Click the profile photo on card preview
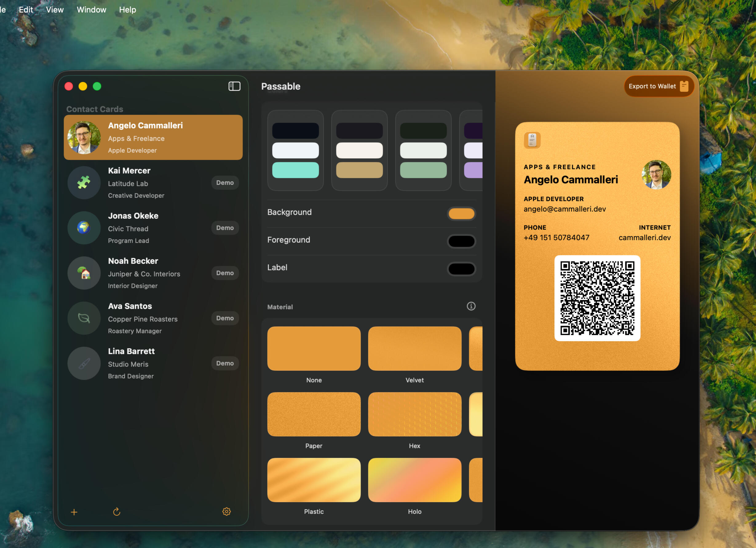This screenshot has height=548, width=756. (656, 174)
